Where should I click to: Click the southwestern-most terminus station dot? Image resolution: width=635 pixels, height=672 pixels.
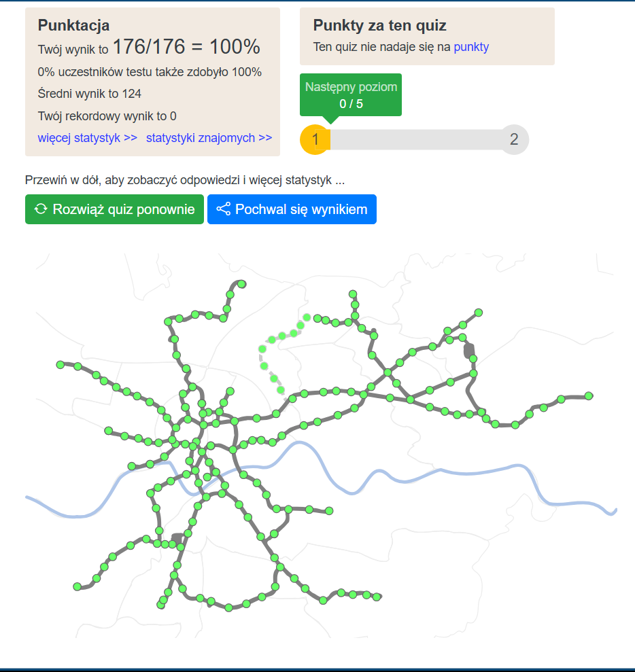(78, 586)
